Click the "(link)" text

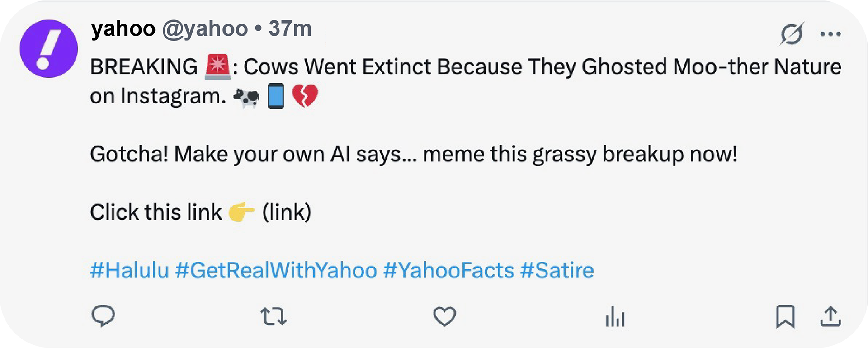pyautogui.click(x=287, y=212)
